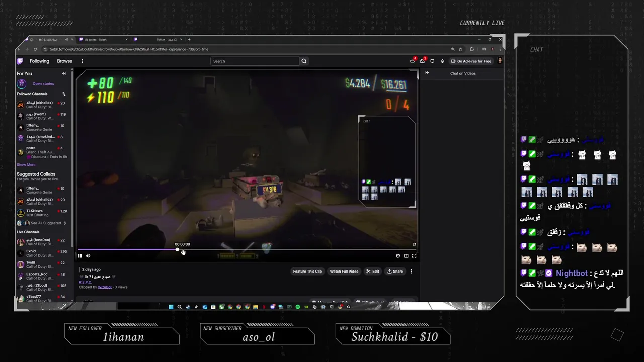
Task: Click the stories avatar icon
Action: tap(21, 84)
